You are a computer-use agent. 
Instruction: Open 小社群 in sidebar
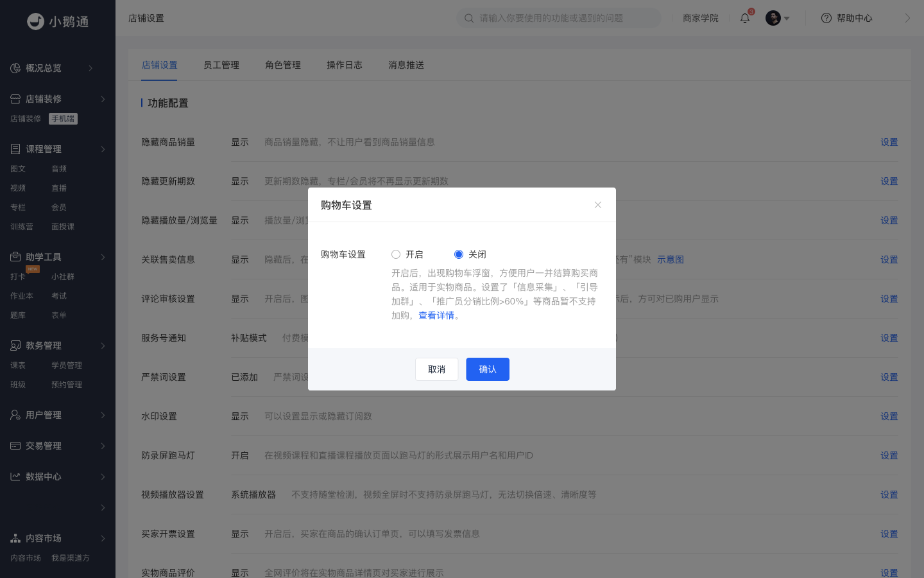tap(63, 277)
